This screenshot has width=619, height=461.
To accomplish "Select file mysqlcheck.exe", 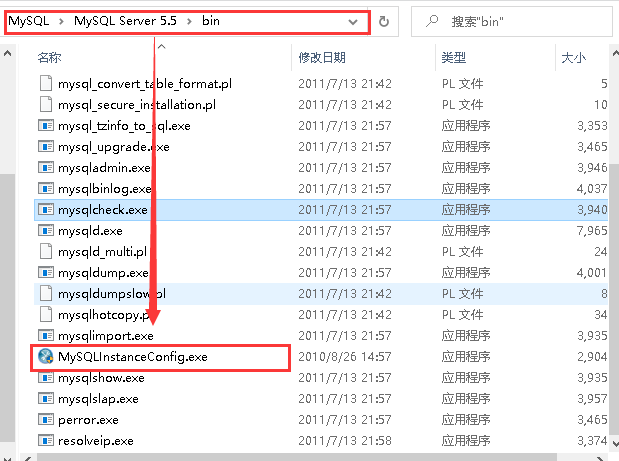I will tap(103, 210).
